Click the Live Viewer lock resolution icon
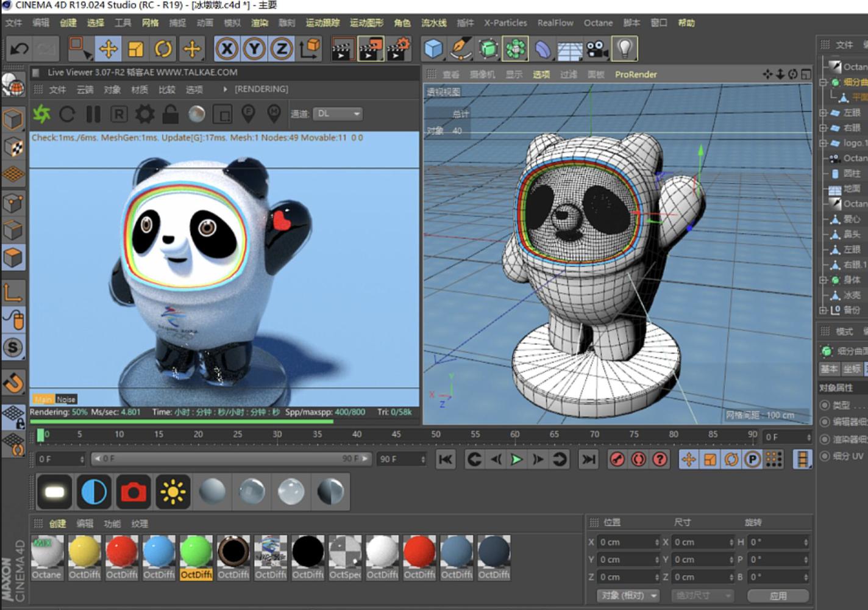The width and height of the screenshot is (868, 610). (x=171, y=113)
